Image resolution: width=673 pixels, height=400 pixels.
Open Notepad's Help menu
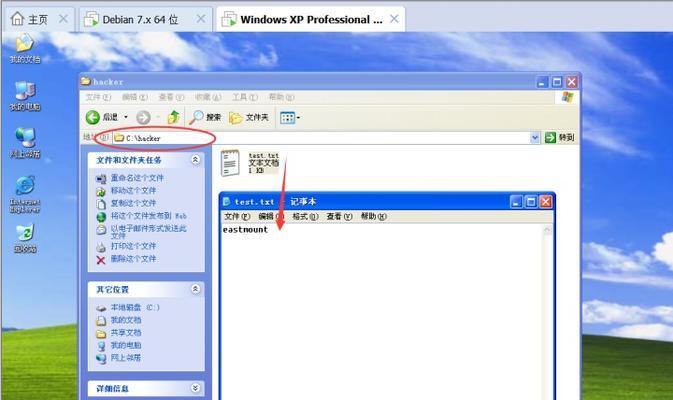(373, 216)
